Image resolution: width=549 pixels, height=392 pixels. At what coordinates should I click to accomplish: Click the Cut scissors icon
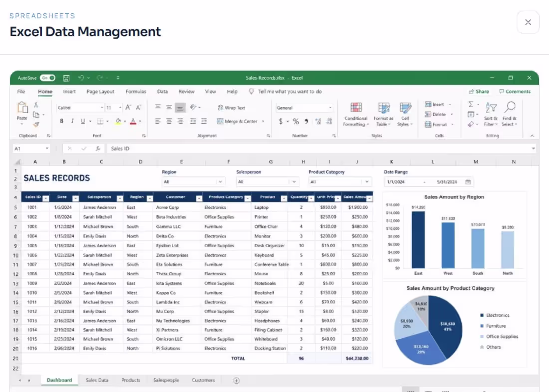click(x=36, y=105)
